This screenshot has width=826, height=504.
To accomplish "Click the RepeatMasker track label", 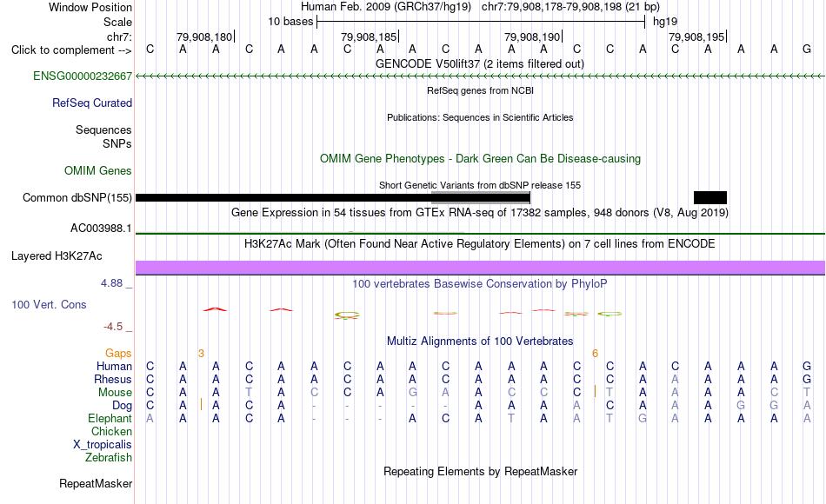I will coord(96,483).
